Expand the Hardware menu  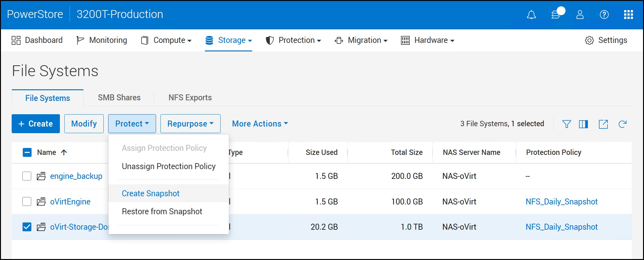coord(427,40)
